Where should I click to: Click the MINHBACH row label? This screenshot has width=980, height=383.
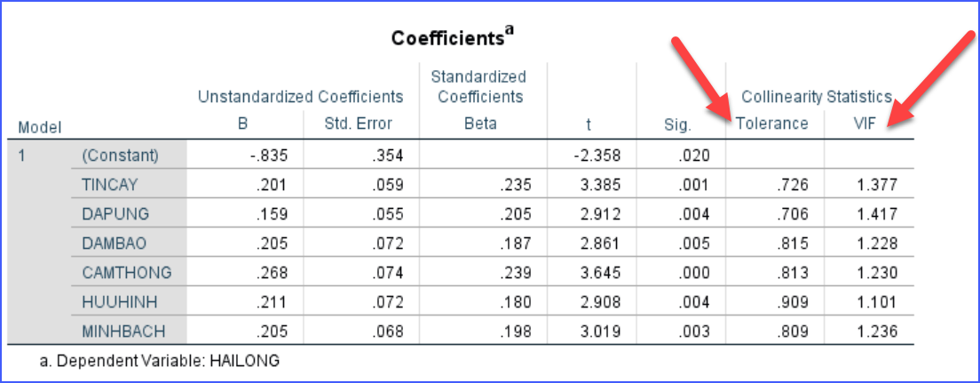click(122, 331)
